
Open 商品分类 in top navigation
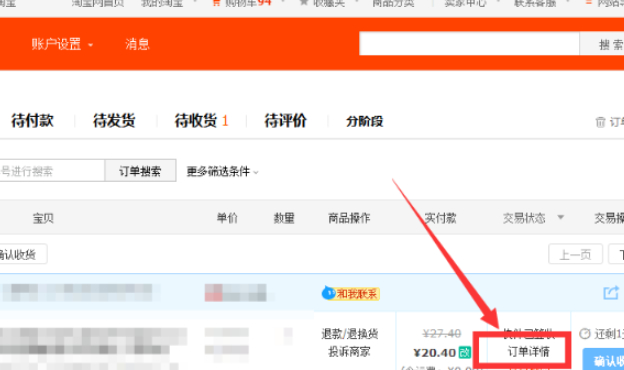click(393, 3)
